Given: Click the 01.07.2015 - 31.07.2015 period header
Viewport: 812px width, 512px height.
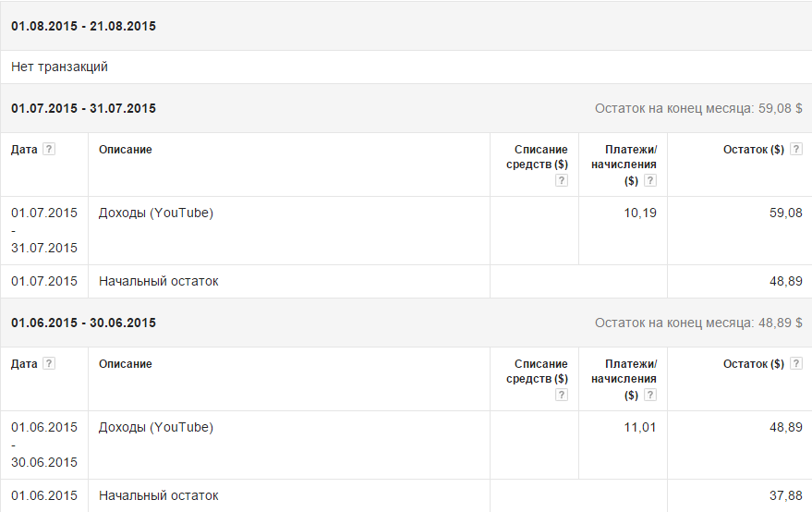Looking at the screenshot, I should (x=83, y=108).
